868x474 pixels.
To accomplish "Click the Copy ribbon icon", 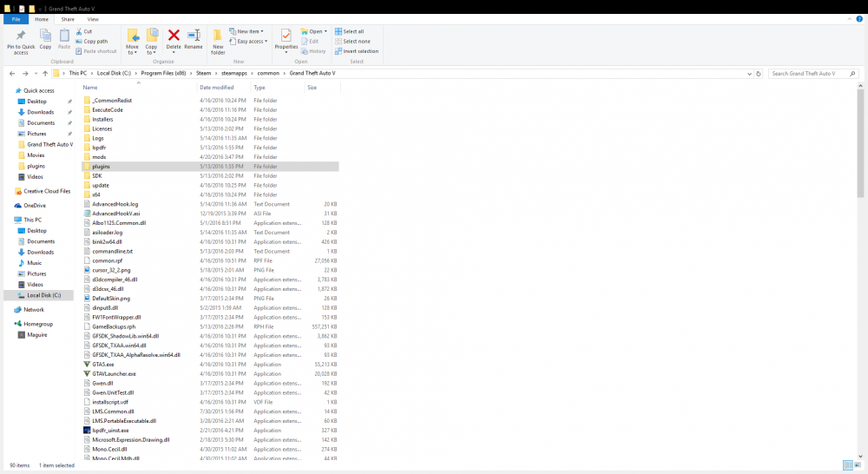I will pyautogui.click(x=45, y=36).
